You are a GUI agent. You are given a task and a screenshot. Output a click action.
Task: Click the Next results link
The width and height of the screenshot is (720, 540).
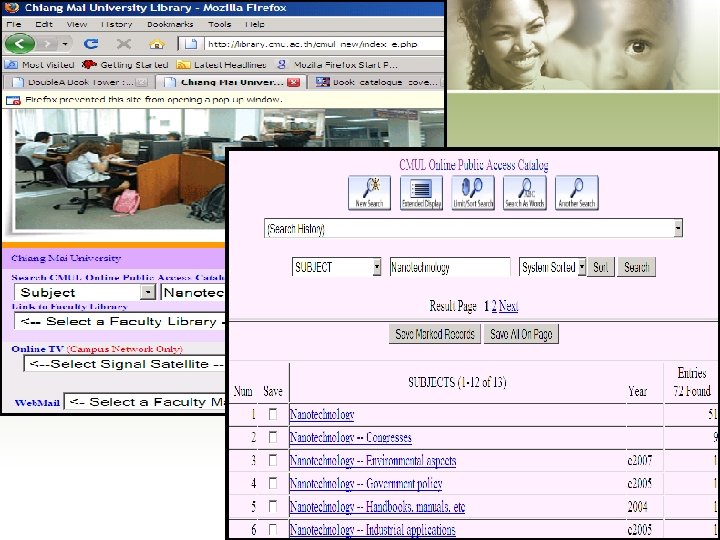click(x=508, y=306)
